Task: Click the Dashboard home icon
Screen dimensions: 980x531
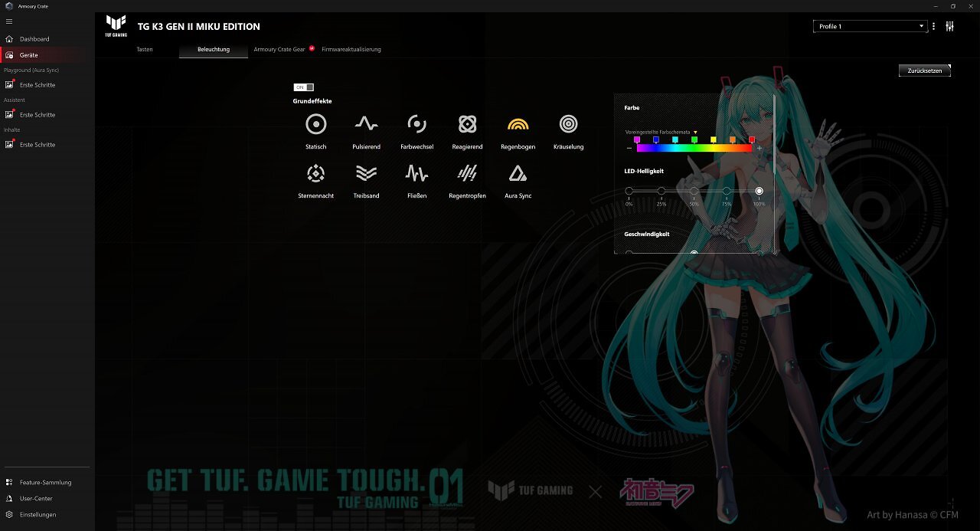Action: 9,39
